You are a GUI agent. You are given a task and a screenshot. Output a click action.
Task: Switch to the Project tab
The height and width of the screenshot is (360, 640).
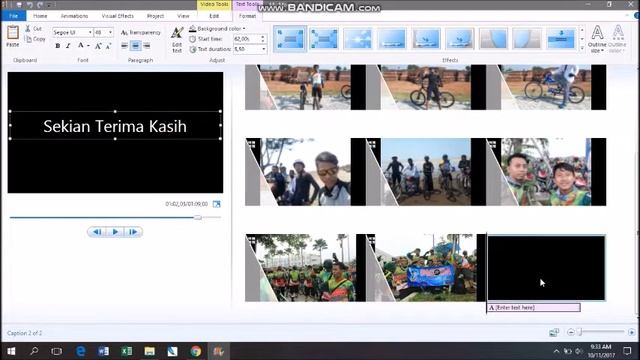(155, 16)
